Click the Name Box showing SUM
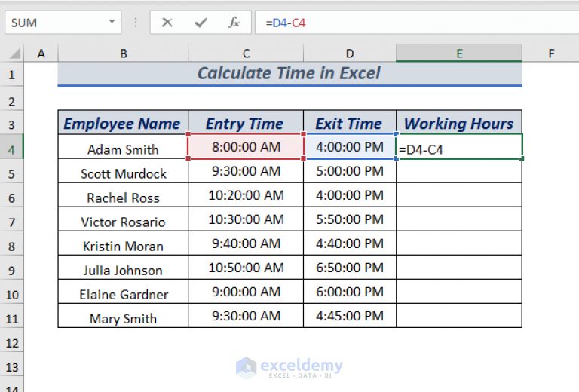Image resolution: width=579 pixels, height=392 pixels. coord(63,23)
